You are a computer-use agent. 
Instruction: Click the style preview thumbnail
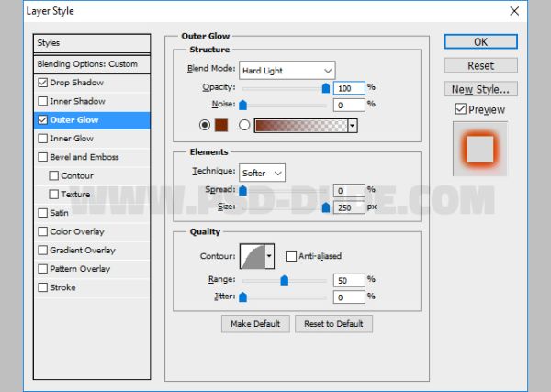480,149
